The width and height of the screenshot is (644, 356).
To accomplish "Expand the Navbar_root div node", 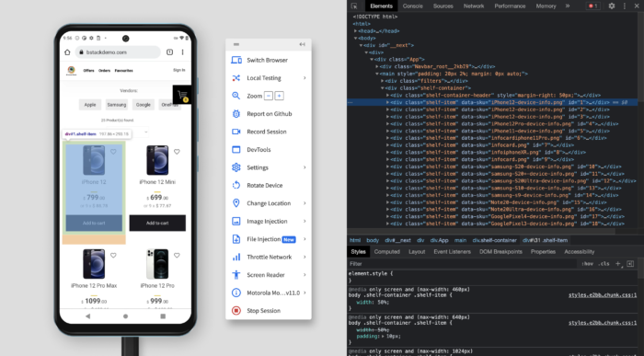I will point(377,66).
